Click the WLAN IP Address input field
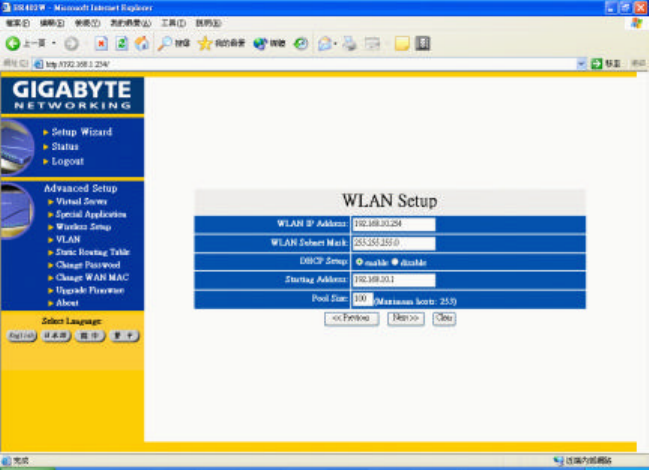 [394, 224]
